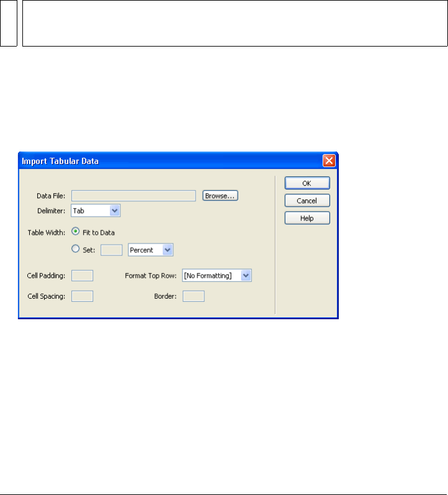Click the Border input field
The image size is (448, 495).
(194, 296)
